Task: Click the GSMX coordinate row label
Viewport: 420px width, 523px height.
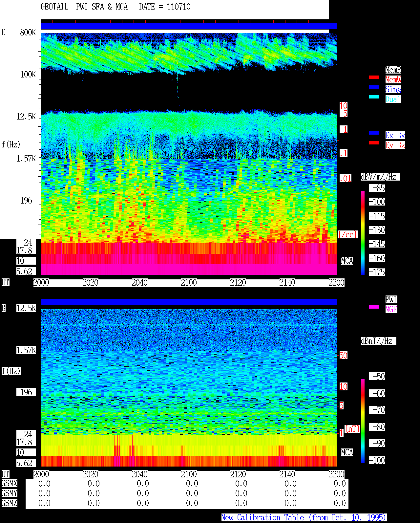Action: [9, 483]
